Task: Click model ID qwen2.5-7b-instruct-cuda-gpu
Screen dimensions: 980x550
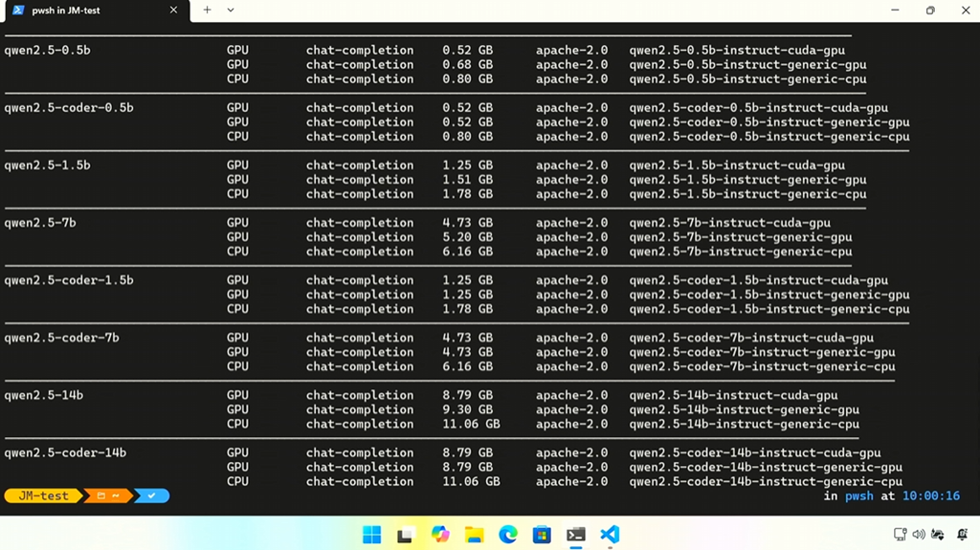Action: 729,223
